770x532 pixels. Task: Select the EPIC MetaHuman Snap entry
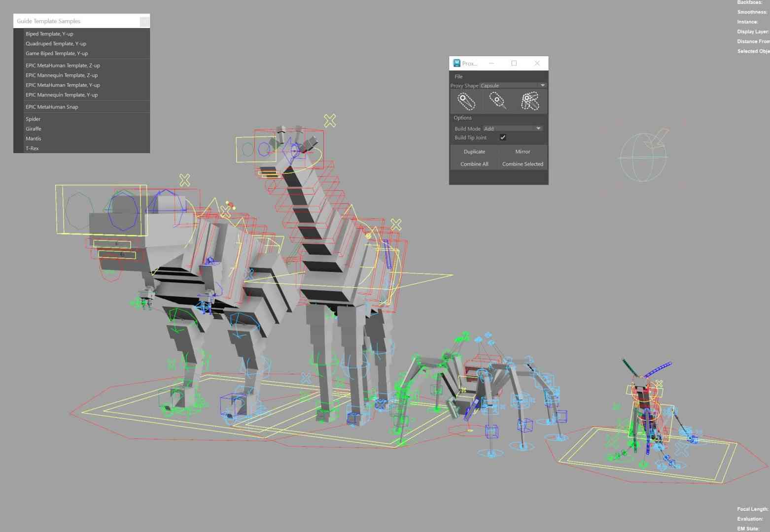click(x=52, y=106)
